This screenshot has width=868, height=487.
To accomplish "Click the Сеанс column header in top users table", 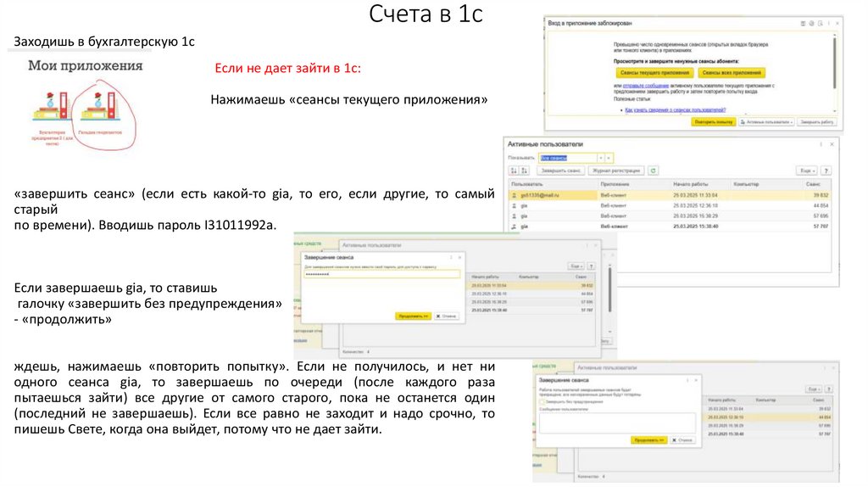I will (816, 184).
